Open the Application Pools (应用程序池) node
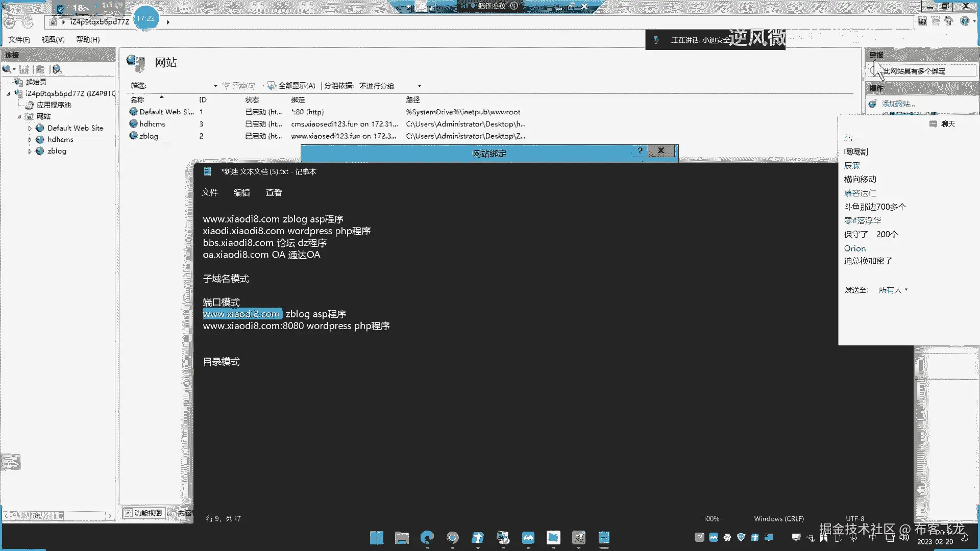 click(53, 105)
